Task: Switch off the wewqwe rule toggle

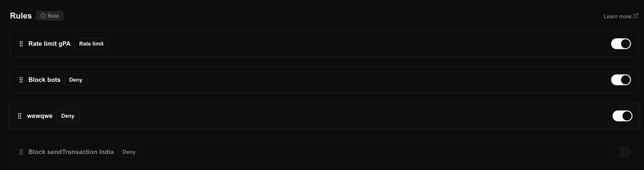Action: coord(622,116)
